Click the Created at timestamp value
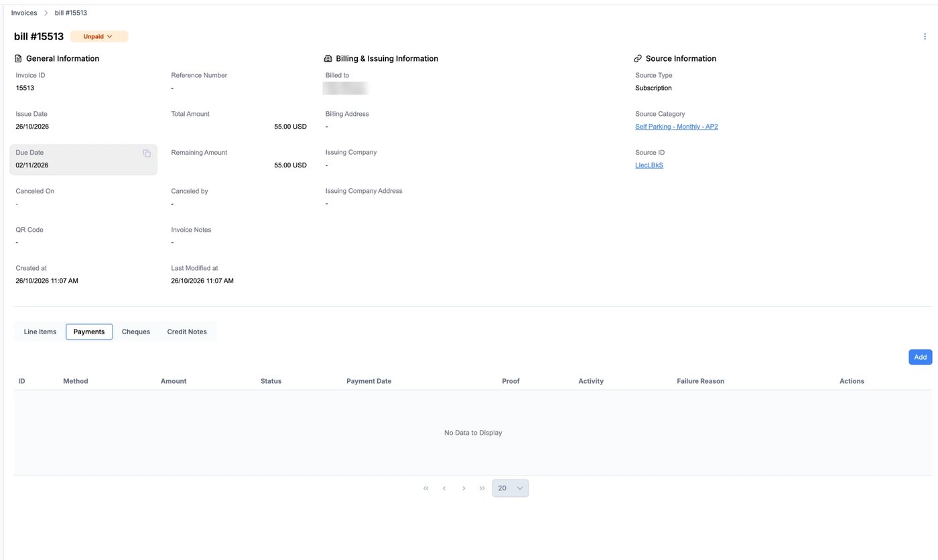Screen dimensions: 938x560 coord(47,281)
